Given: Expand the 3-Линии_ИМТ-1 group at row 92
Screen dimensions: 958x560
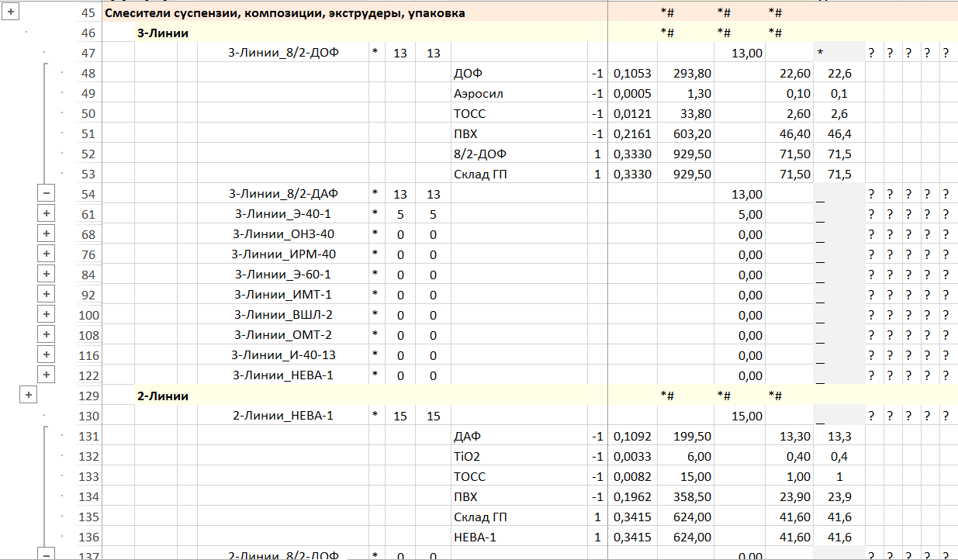Looking at the screenshot, I should [x=47, y=295].
